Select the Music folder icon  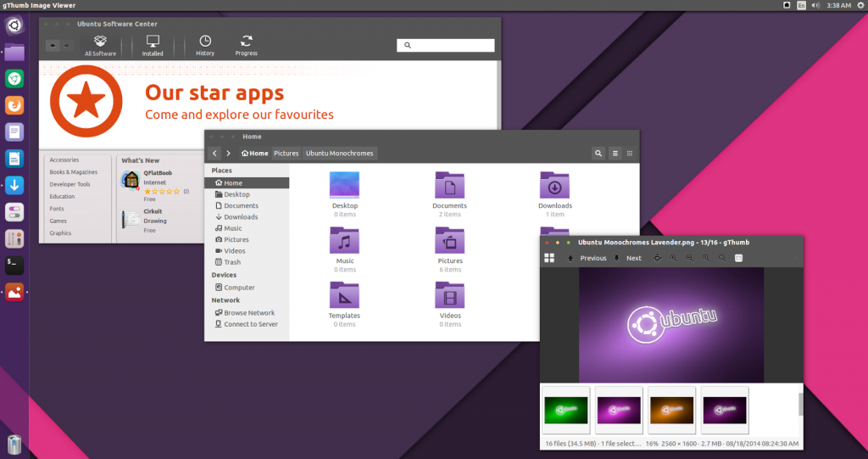[x=344, y=240]
